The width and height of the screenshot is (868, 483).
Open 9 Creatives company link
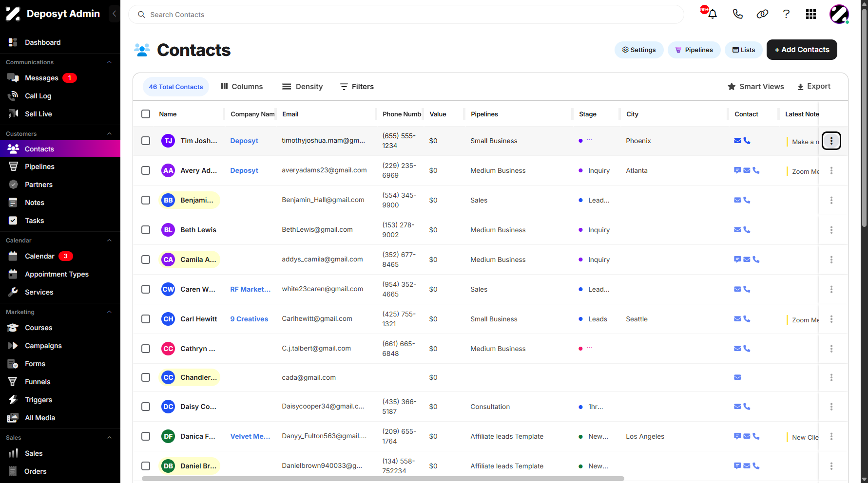click(249, 319)
